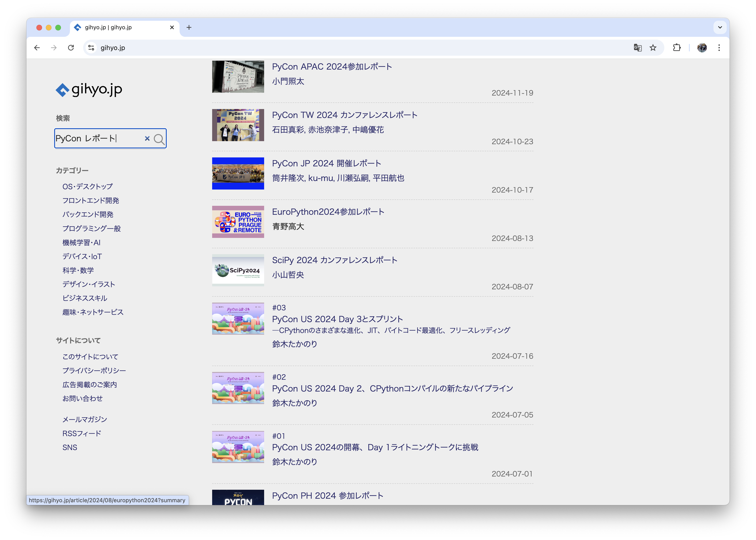View site information icon in address bar
This screenshot has height=540, width=756.
(91, 48)
